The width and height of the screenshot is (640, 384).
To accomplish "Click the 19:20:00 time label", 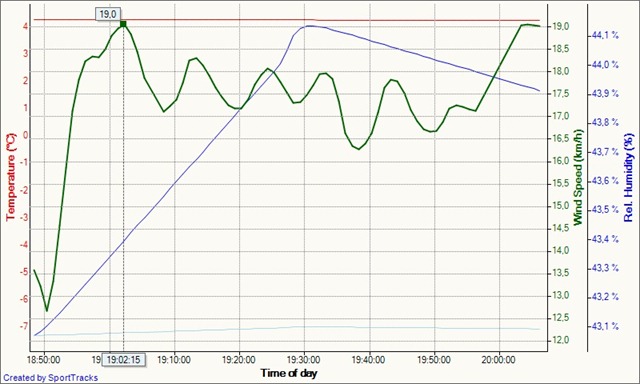I will [x=240, y=360].
